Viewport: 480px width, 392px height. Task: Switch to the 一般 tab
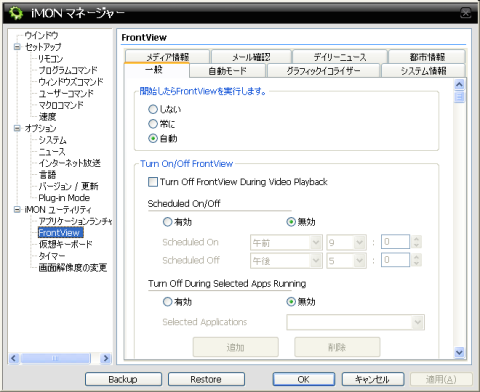click(156, 70)
